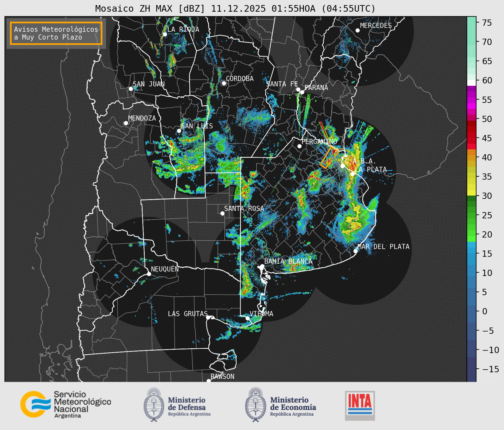The height and width of the screenshot is (430, 504).
Task: Click the SANTA ROSA label
Action: (x=244, y=208)
